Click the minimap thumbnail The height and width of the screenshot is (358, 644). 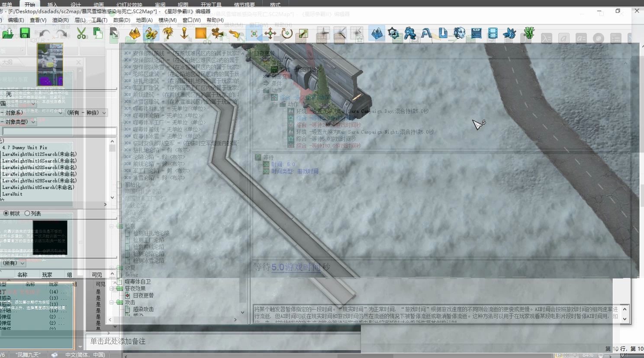coord(50,64)
